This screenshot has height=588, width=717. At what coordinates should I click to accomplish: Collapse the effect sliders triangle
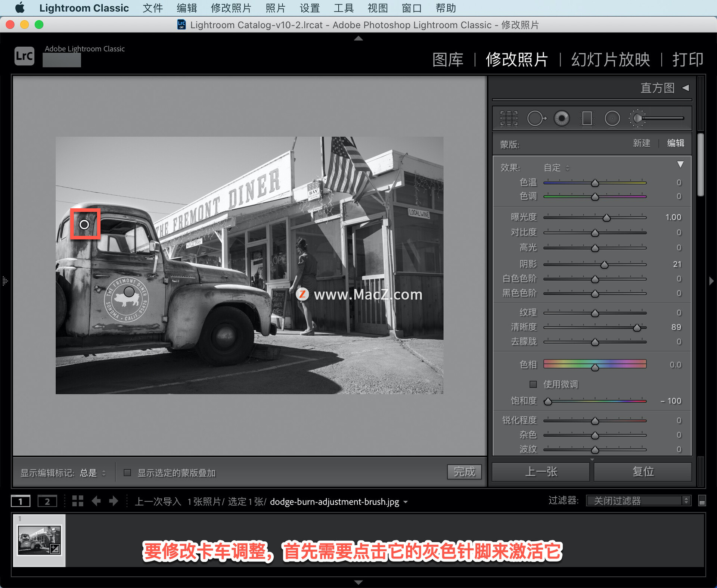(680, 165)
